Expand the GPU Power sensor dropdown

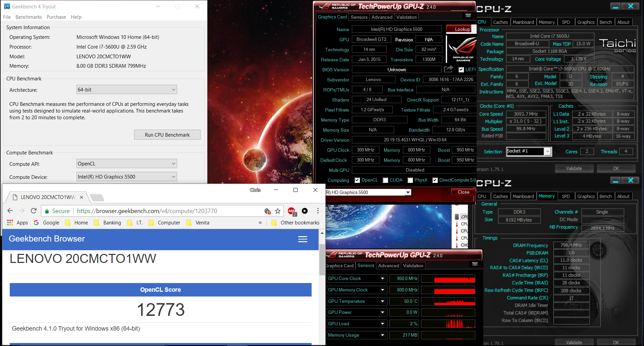(382, 313)
